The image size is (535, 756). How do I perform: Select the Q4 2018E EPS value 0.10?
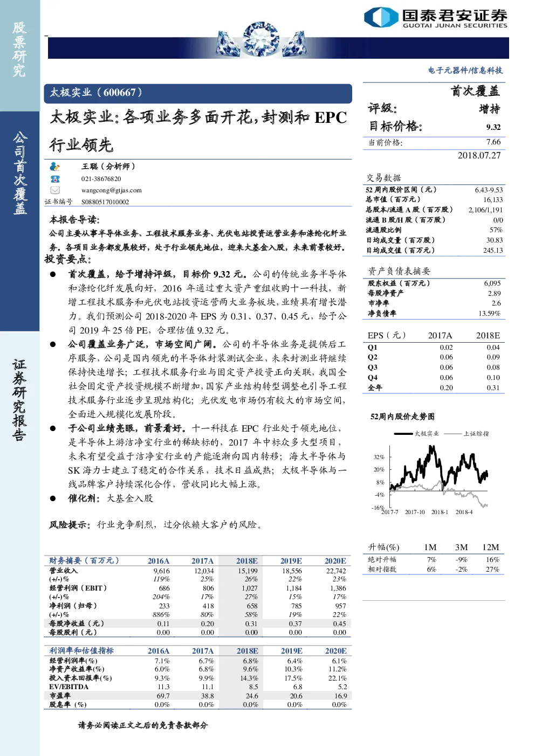(493, 378)
